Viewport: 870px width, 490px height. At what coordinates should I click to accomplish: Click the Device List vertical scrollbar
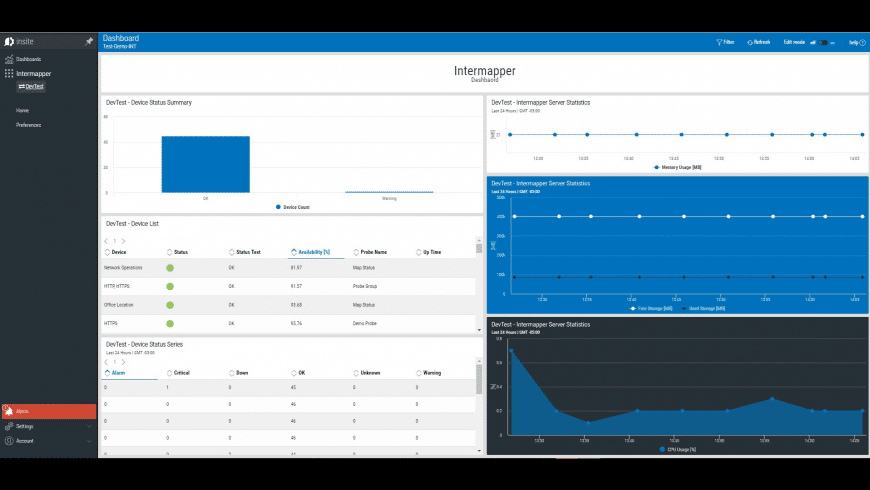tap(479, 285)
